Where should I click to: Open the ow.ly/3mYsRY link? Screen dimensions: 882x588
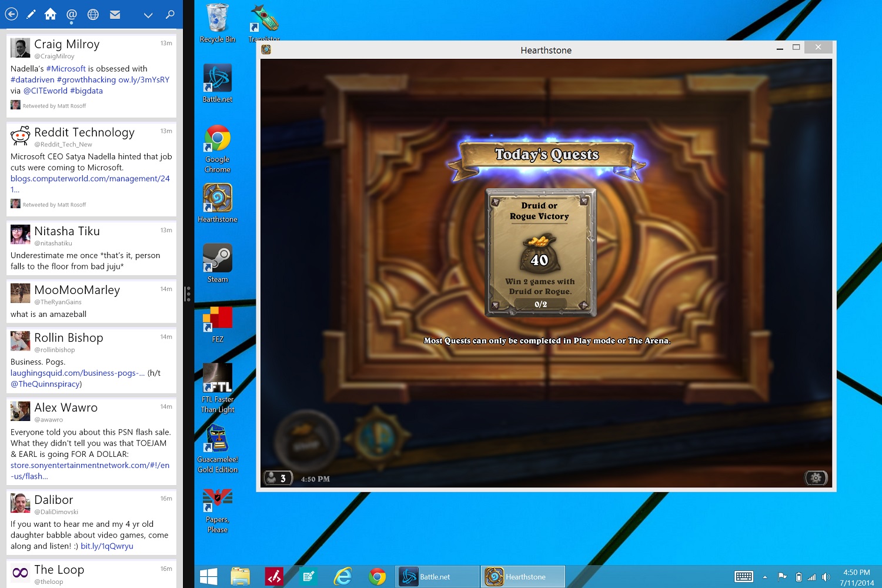click(x=144, y=80)
